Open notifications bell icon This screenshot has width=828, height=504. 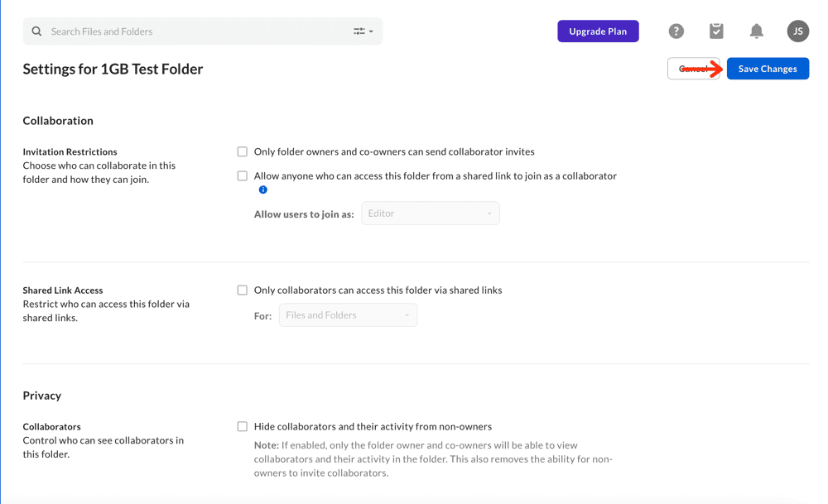pyautogui.click(x=756, y=31)
